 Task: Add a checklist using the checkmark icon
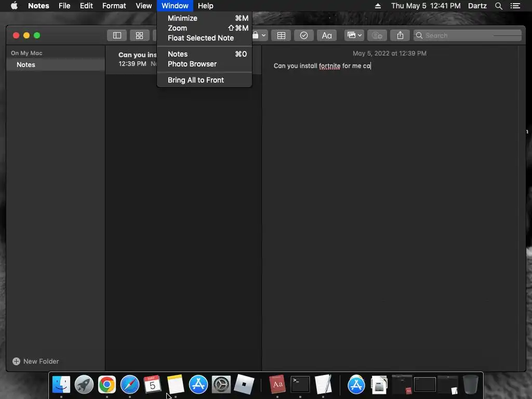(x=303, y=35)
